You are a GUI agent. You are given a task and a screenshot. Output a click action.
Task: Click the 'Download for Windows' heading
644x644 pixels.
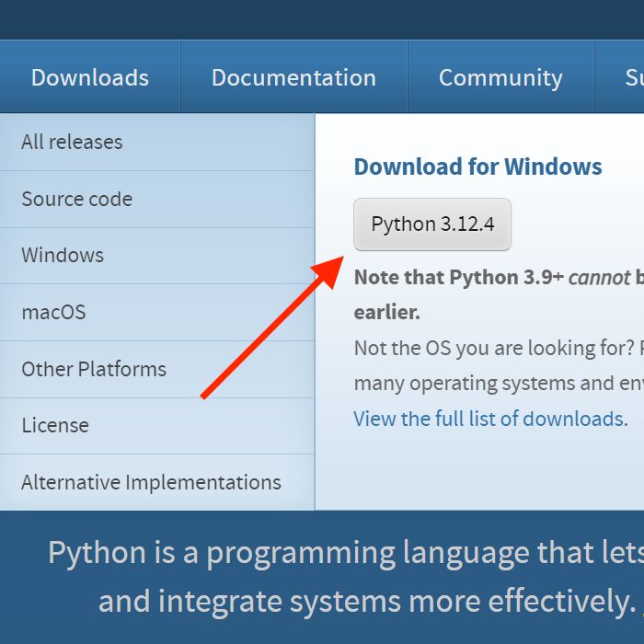coord(478,167)
